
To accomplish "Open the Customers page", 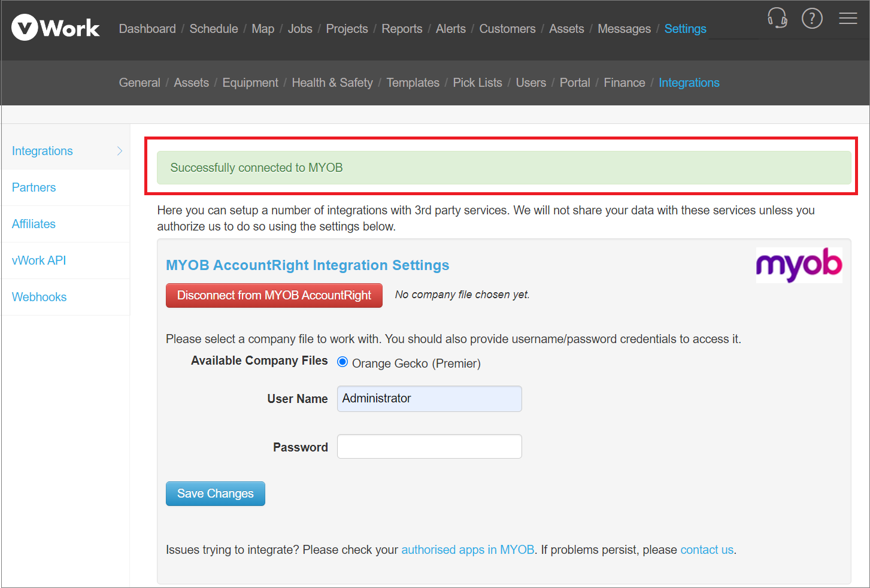I will pos(507,29).
